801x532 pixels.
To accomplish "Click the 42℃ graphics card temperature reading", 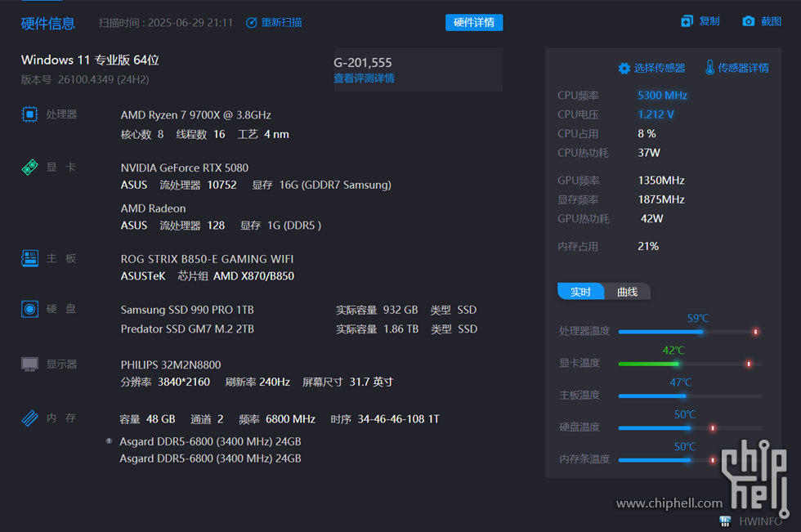I will tap(673, 351).
